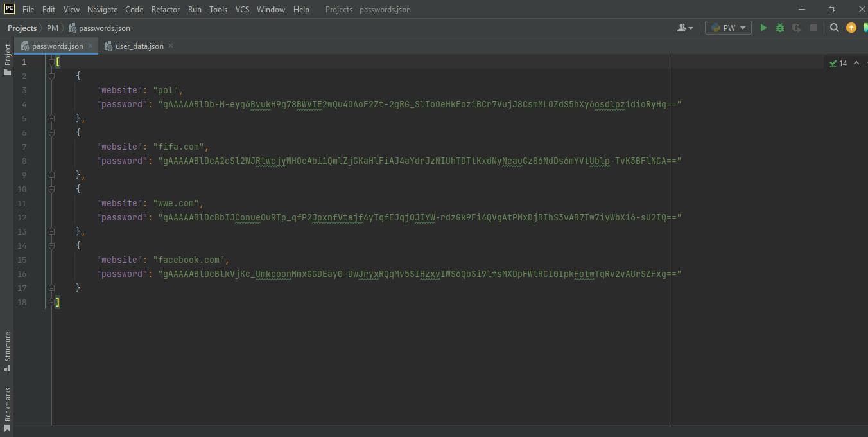The height and width of the screenshot is (437, 868).
Task: Run the PW configuration with the green play icon
Action: (763, 28)
